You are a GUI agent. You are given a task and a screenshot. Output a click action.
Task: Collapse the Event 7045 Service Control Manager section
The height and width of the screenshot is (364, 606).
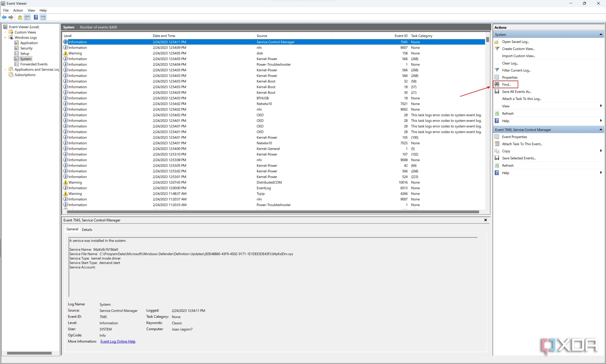601,130
